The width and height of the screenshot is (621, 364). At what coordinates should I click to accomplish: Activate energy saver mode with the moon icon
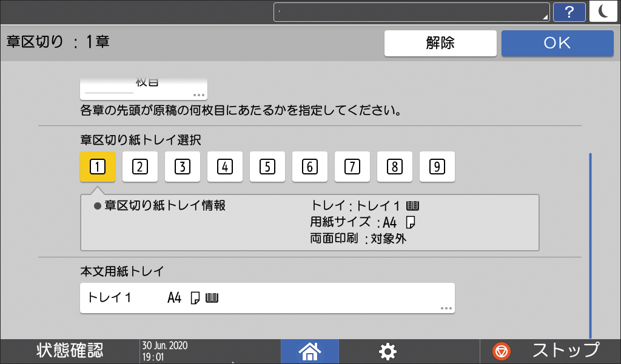pos(603,12)
